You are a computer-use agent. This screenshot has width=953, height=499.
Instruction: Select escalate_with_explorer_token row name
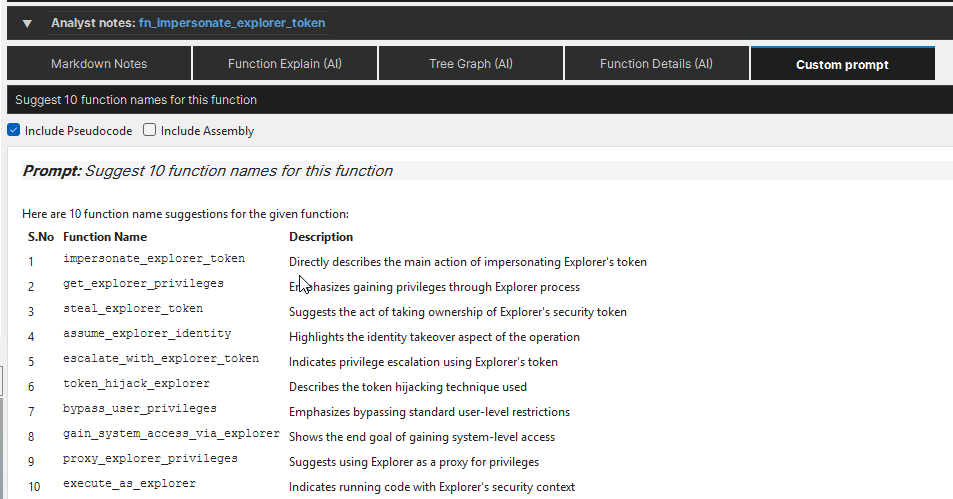tap(161, 358)
